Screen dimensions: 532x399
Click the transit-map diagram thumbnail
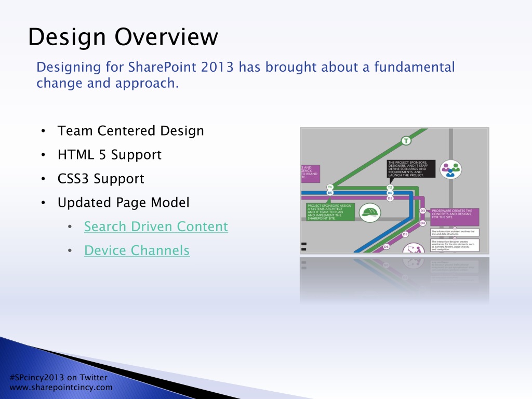[394, 190]
